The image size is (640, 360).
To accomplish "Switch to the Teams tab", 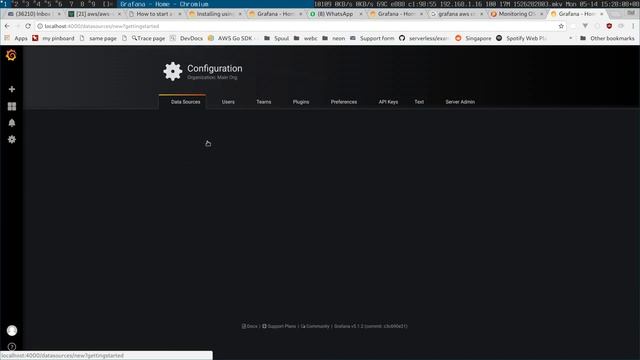I will [263, 102].
